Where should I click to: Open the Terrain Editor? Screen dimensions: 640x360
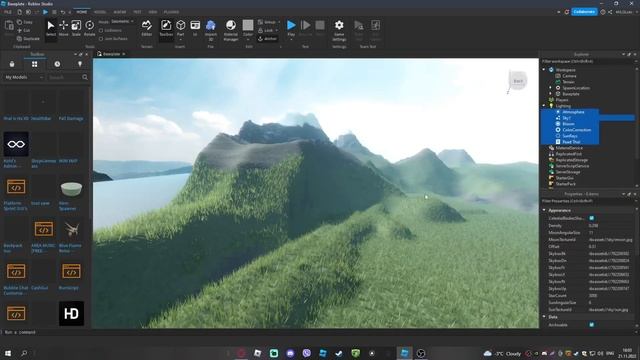(x=147, y=28)
